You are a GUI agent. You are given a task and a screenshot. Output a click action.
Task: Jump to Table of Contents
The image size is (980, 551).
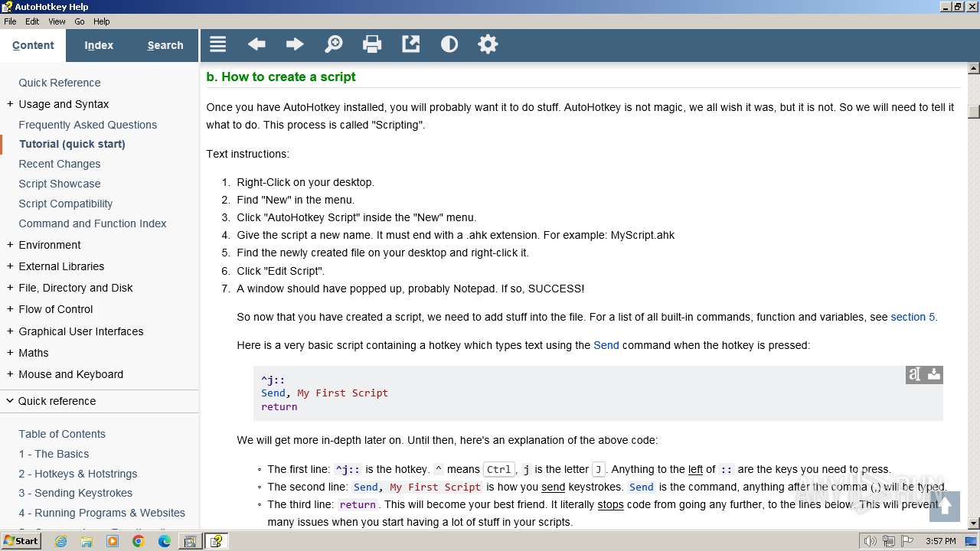(x=62, y=434)
